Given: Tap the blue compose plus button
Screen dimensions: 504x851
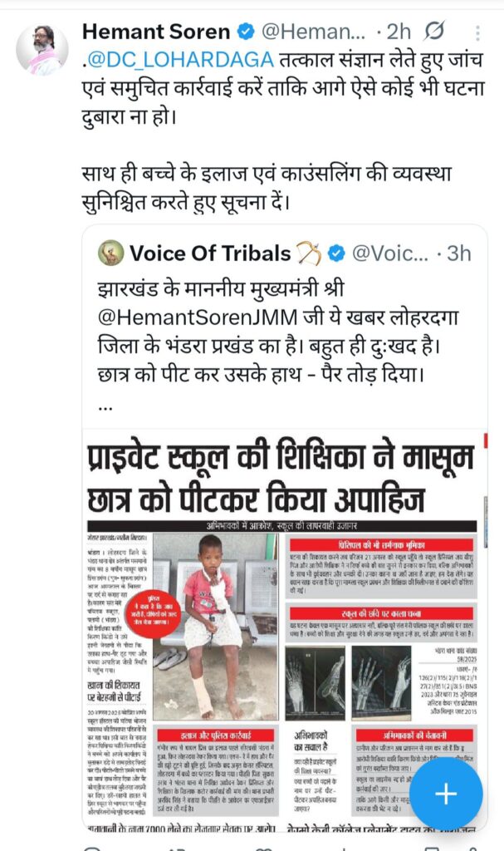Looking at the screenshot, I should coord(445,794).
